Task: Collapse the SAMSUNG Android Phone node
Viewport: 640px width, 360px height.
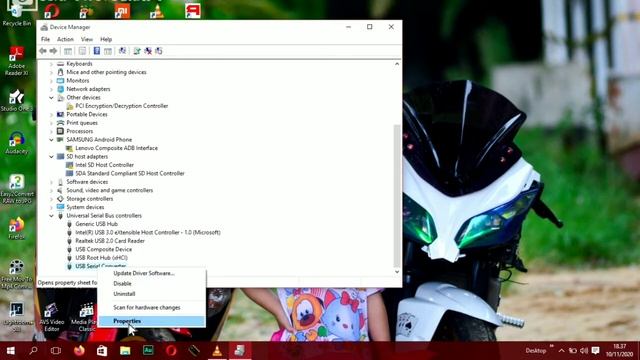Action: (51, 140)
